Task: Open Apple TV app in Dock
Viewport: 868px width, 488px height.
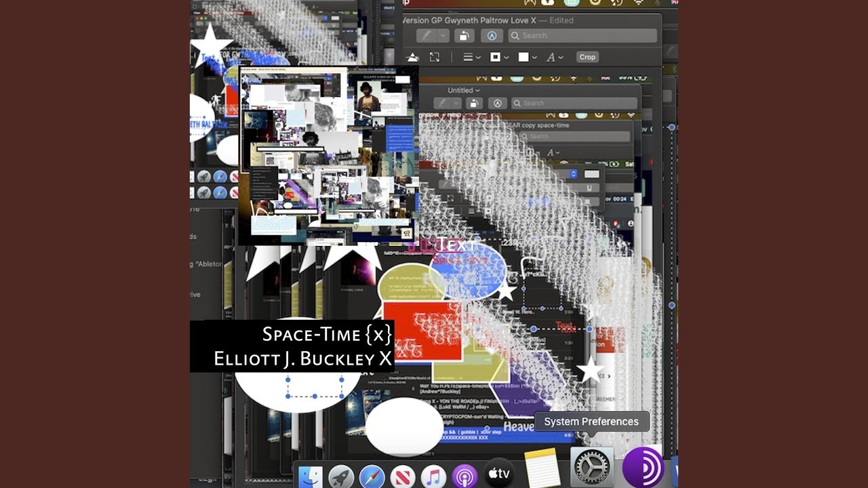Action: click(499, 474)
